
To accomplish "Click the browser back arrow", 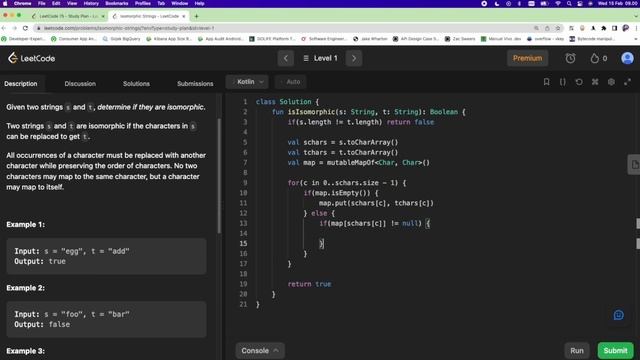I will click(x=4, y=28).
